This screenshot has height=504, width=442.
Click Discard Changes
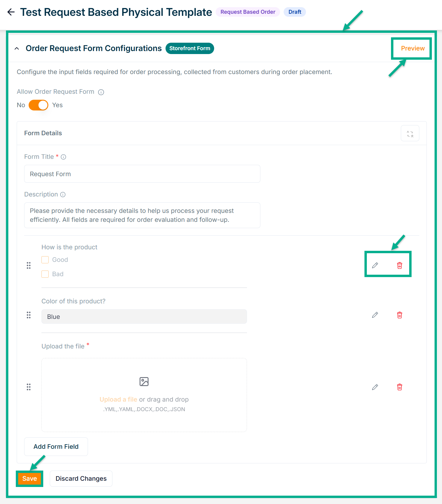tap(81, 479)
